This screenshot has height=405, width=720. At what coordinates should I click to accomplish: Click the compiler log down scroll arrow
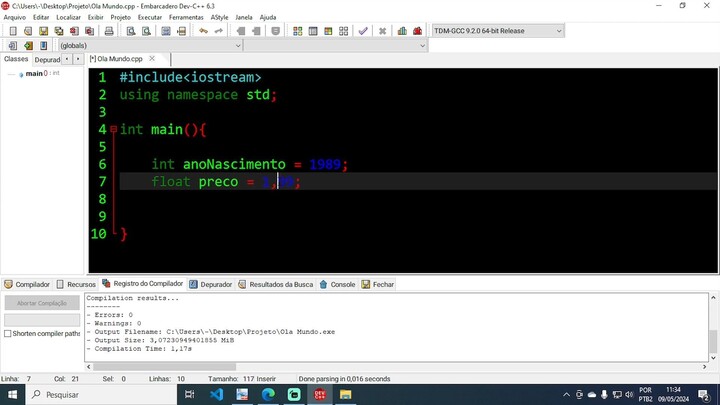[x=713, y=358]
